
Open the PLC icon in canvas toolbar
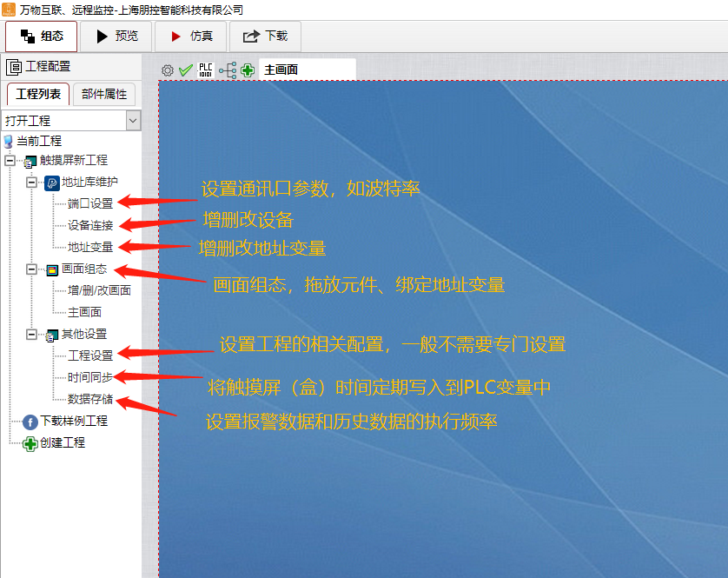206,70
